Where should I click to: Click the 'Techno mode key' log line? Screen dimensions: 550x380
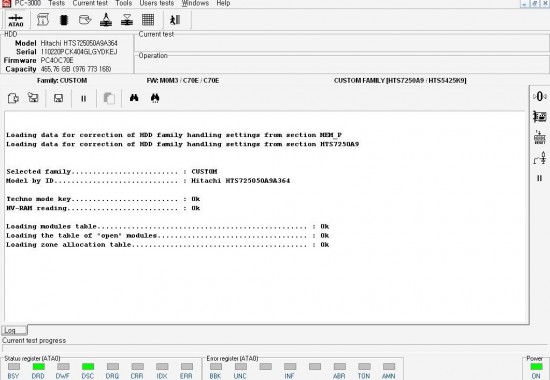[103, 199]
